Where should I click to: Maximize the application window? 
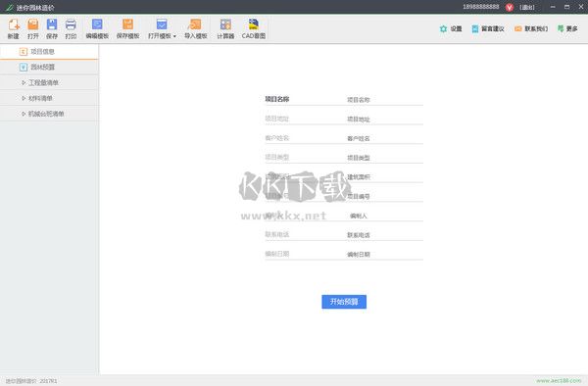(566, 7)
